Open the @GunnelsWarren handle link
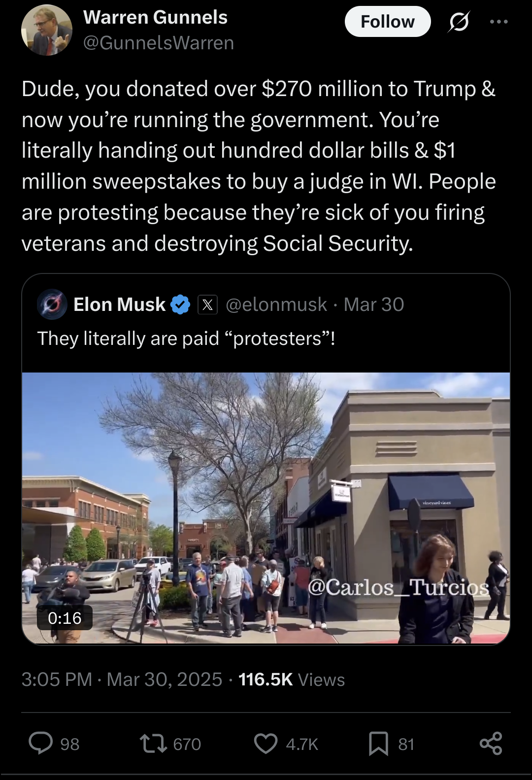The width and height of the screenshot is (532, 780). coord(159,43)
